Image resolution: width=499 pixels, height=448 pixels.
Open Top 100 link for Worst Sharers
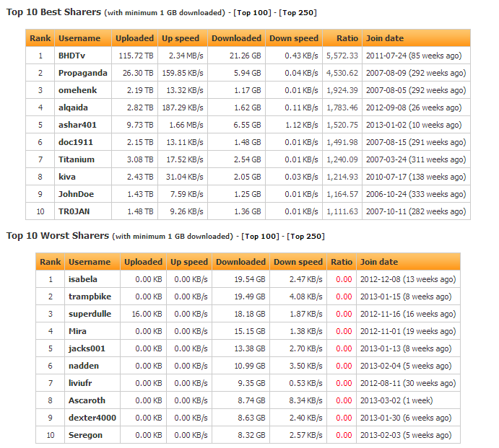tap(261, 236)
